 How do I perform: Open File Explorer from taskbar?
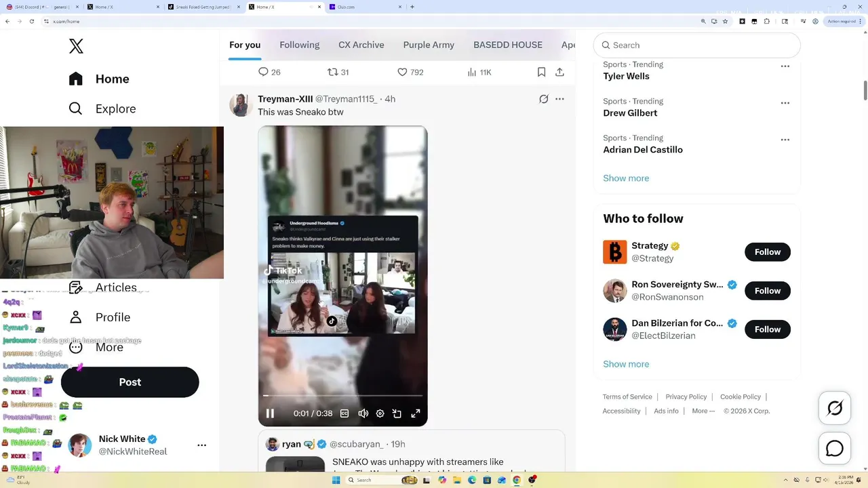(x=458, y=480)
